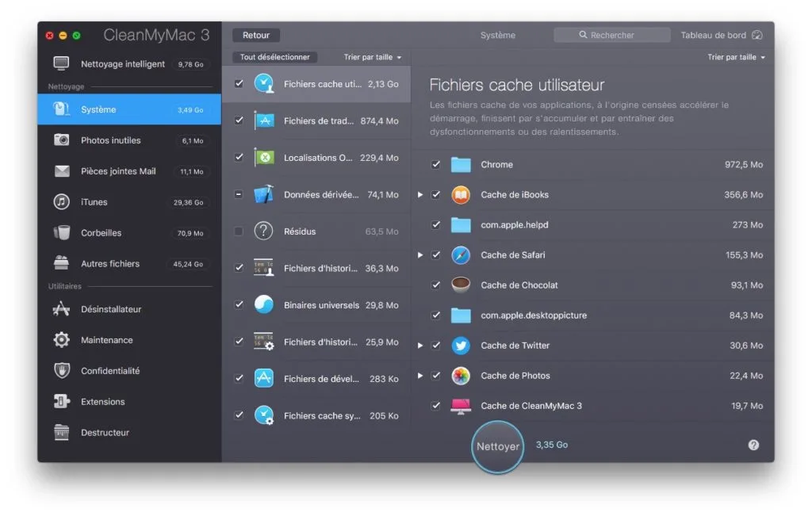The width and height of the screenshot is (812, 516).
Task: Open the Photos inutiles section
Action: 129,140
